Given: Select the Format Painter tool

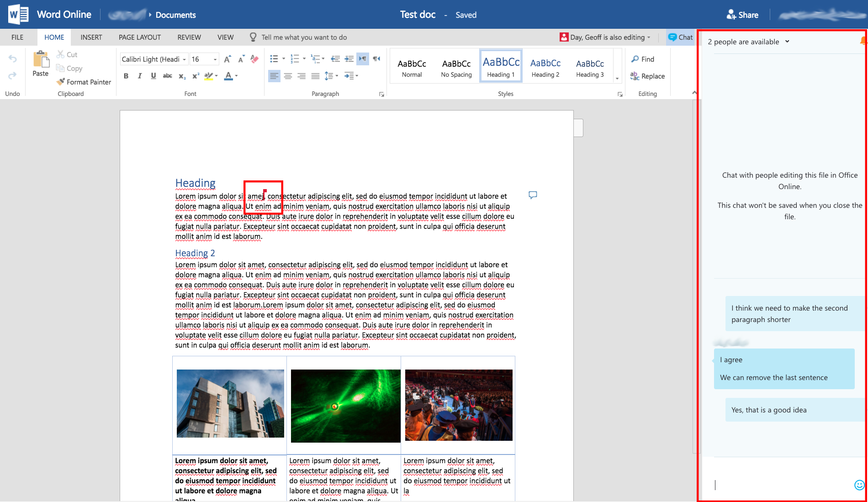Looking at the screenshot, I should [84, 82].
